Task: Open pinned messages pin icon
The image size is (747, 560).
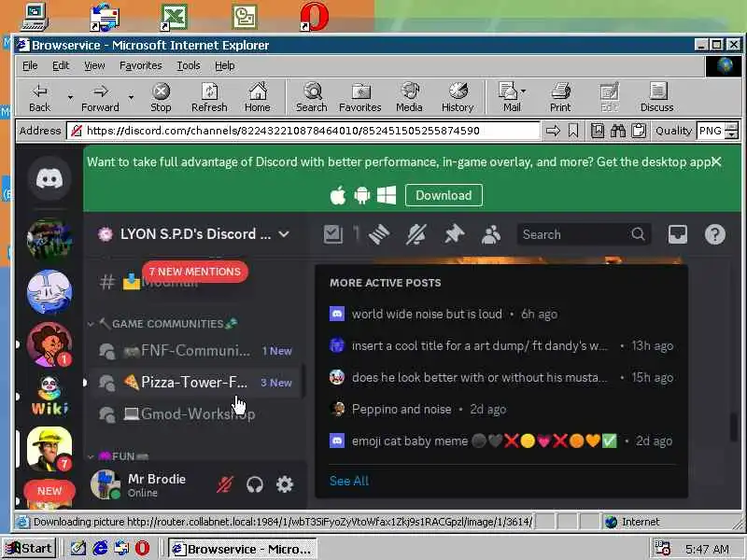Action: click(x=454, y=234)
